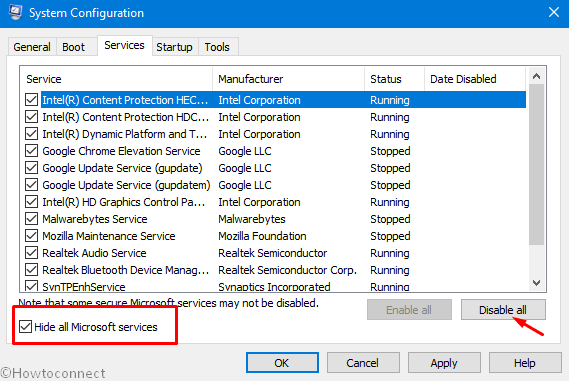Uncheck Realtek Bluetooth Device Manager service

tap(32, 270)
